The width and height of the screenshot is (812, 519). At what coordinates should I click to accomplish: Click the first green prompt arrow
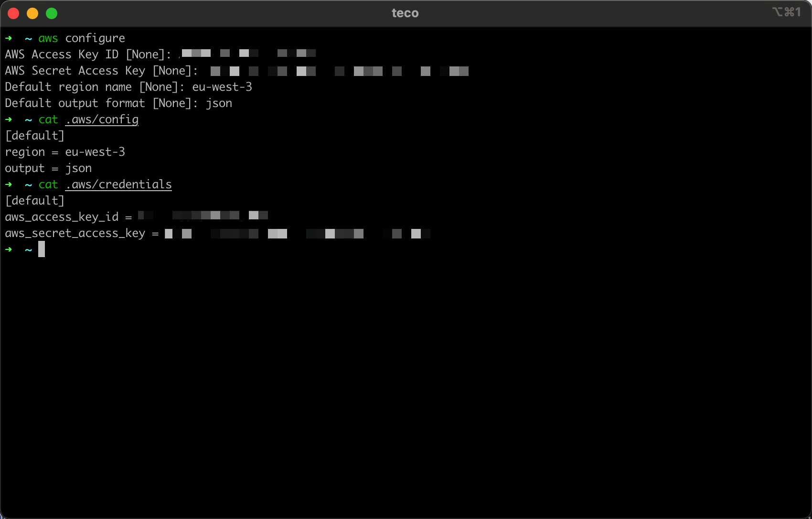8,38
